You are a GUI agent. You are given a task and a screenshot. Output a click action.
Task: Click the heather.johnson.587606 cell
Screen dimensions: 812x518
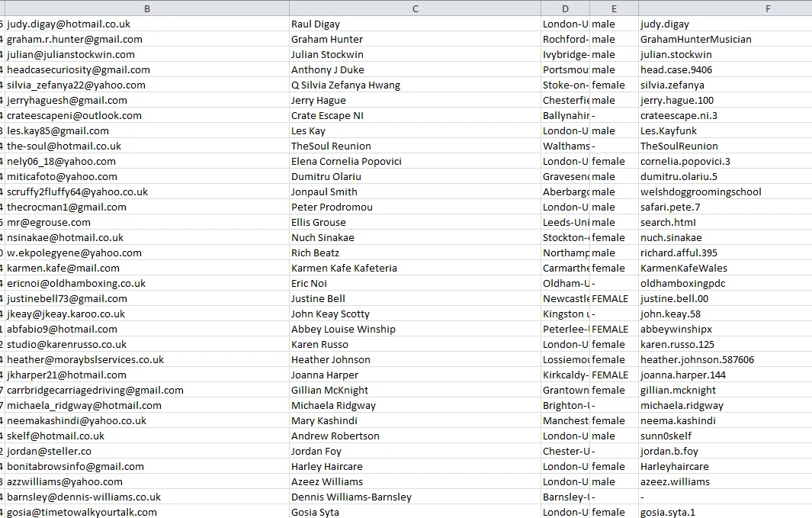[697, 359]
